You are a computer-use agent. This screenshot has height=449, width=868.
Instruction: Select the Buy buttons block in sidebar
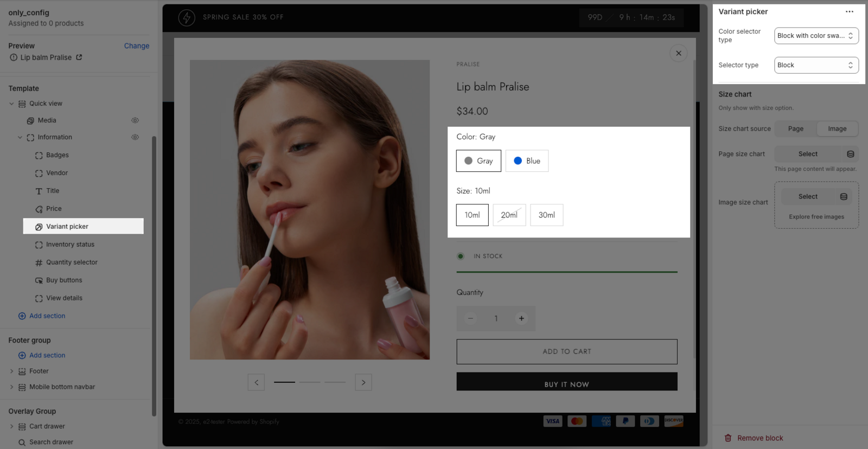point(64,280)
